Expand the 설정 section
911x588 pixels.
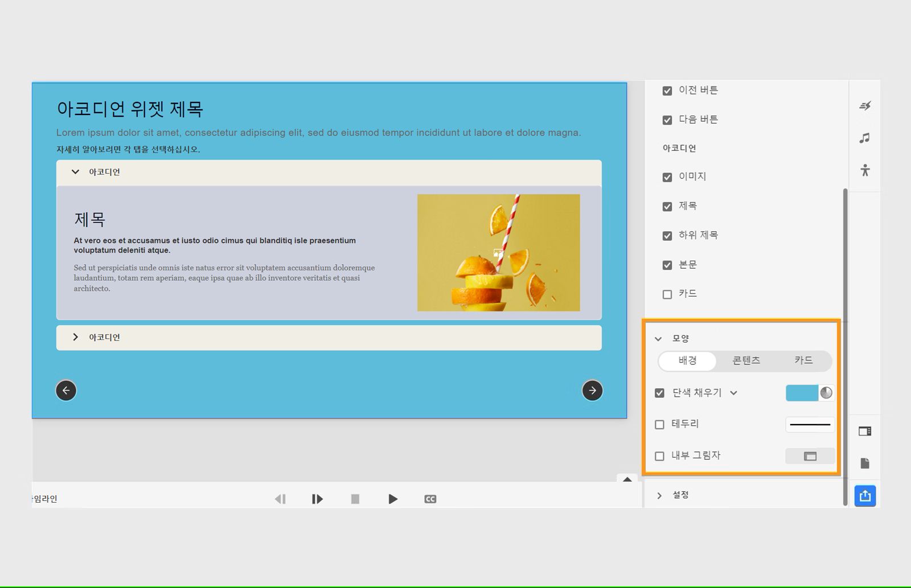pos(659,495)
